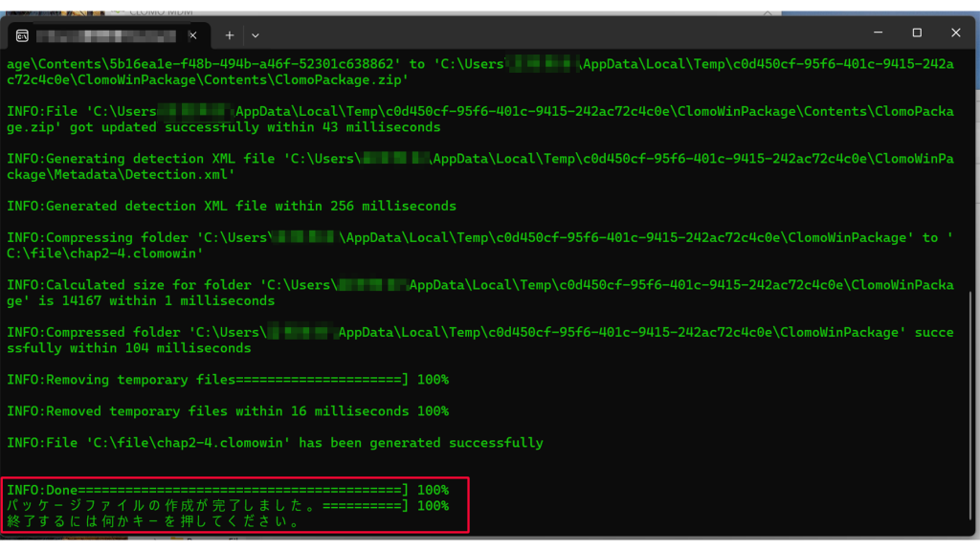Click the chap2-4.clomowin generated successfully line
This screenshot has width=980, height=551.
(x=275, y=443)
